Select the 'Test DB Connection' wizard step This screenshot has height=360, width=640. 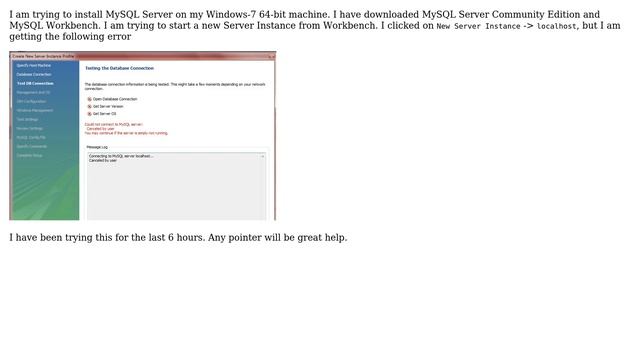pyautogui.click(x=35, y=83)
